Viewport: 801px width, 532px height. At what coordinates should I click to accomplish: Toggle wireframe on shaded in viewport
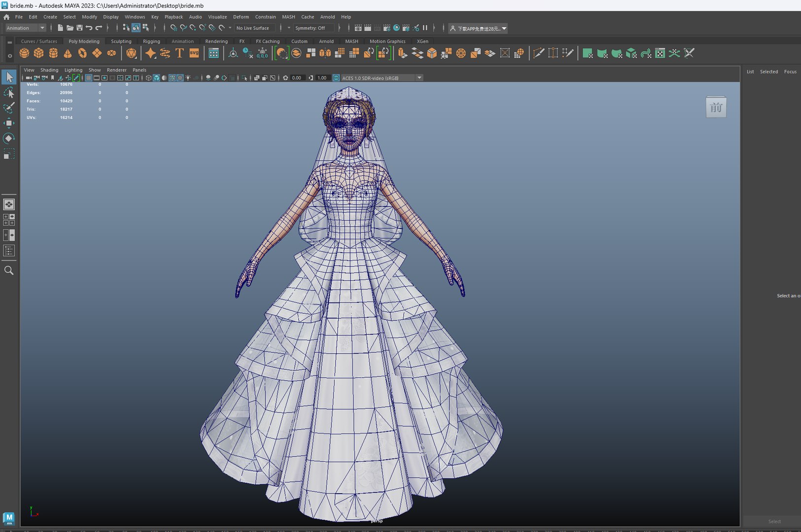point(172,78)
